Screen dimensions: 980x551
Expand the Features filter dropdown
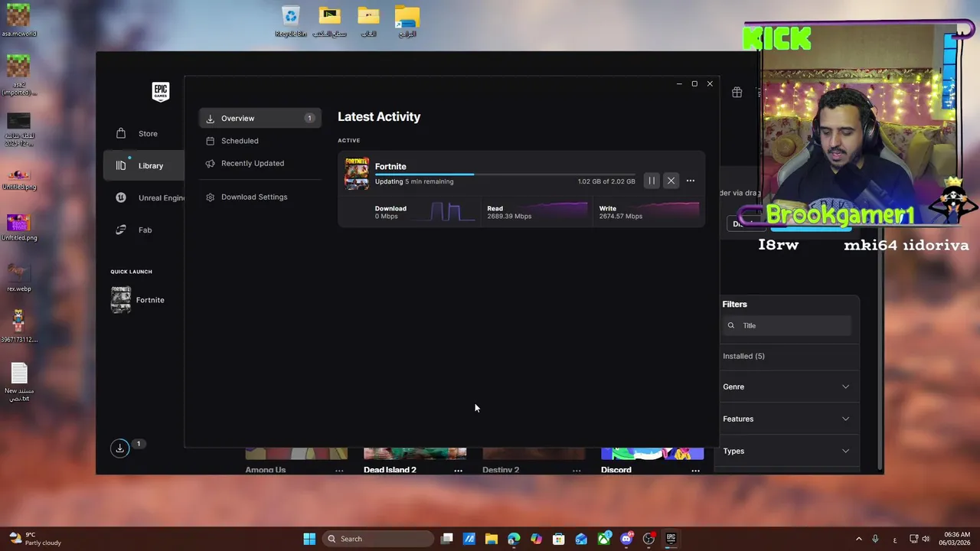787,419
